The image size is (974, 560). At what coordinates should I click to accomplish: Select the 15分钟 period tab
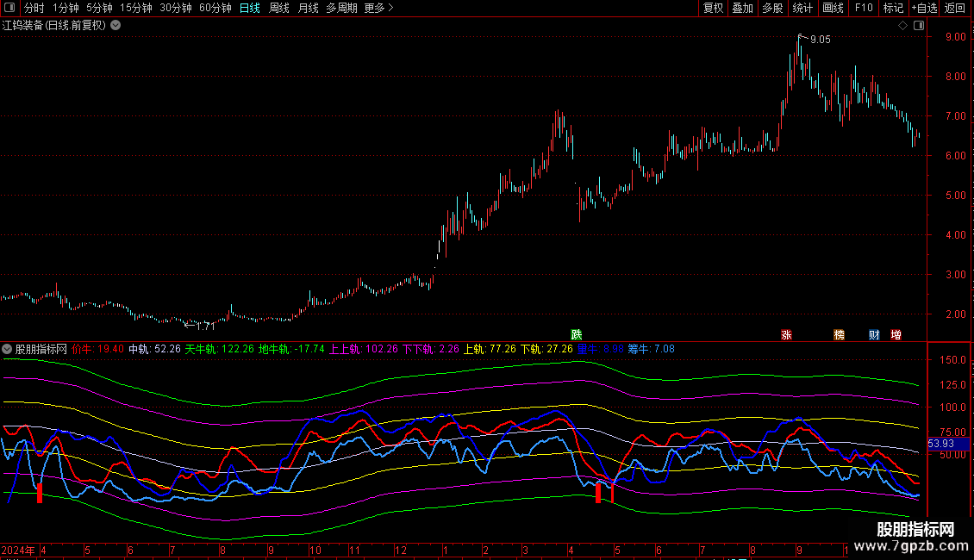(135, 8)
